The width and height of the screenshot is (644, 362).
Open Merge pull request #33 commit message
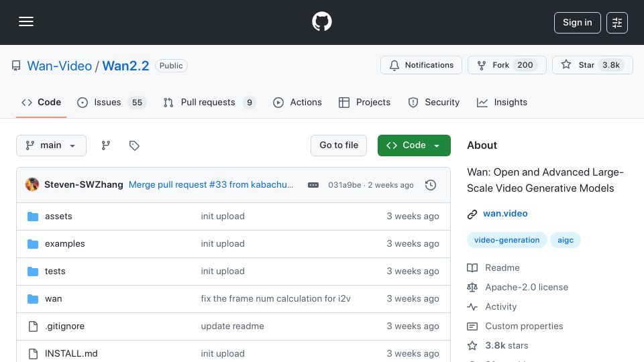[211, 185]
